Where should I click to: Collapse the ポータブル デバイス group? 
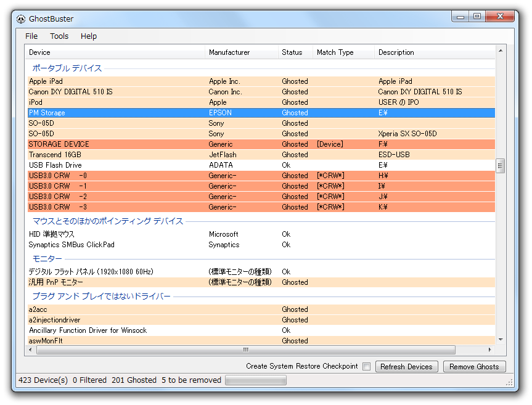point(67,68)
